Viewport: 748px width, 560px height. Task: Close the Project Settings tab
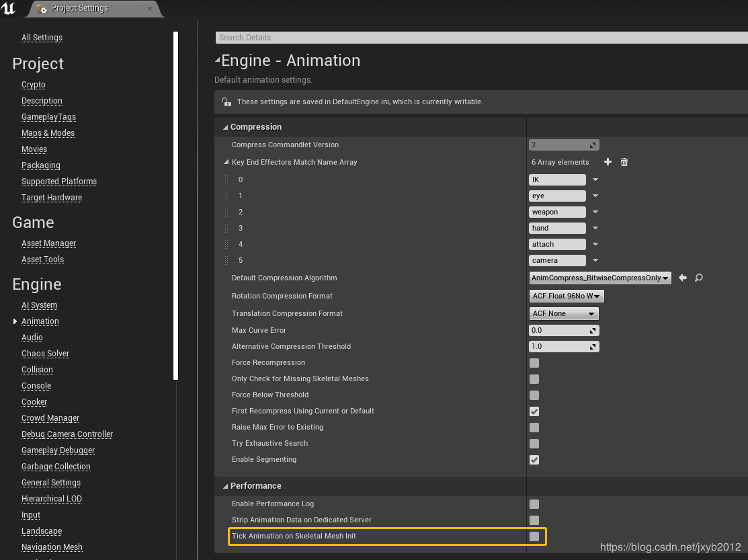[150, 9]
